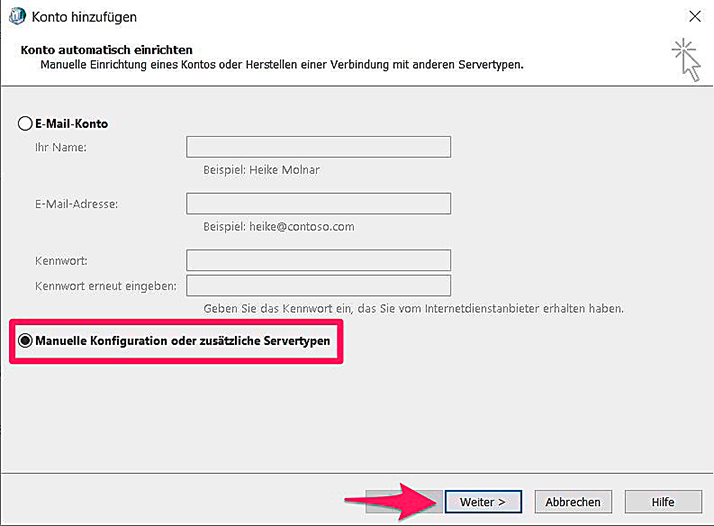Viewport: 714px width, 526px height.
Task: Open help with the Hilfe button
Action: coord(663,502)
